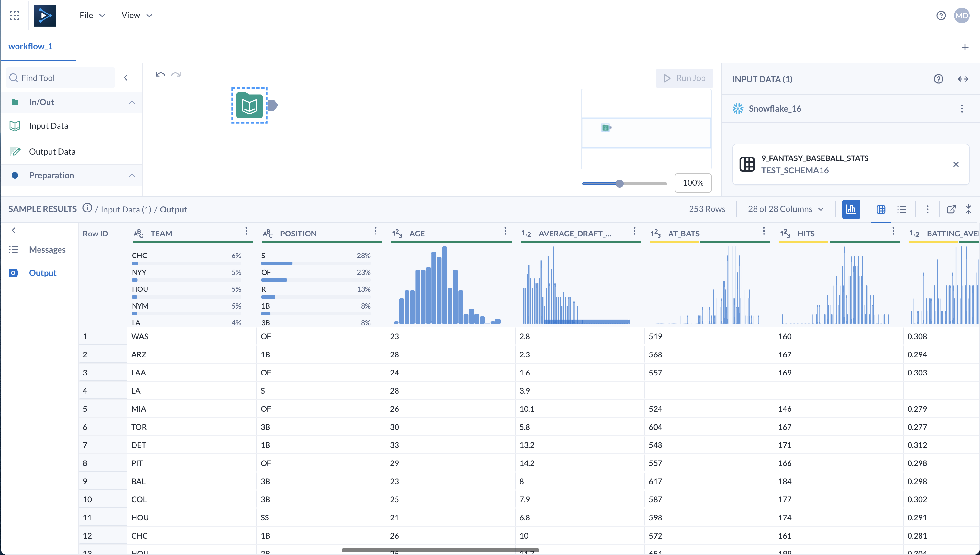980x555 pixels.
Task: Collapse the In/Out tool category
Action: 132,102
